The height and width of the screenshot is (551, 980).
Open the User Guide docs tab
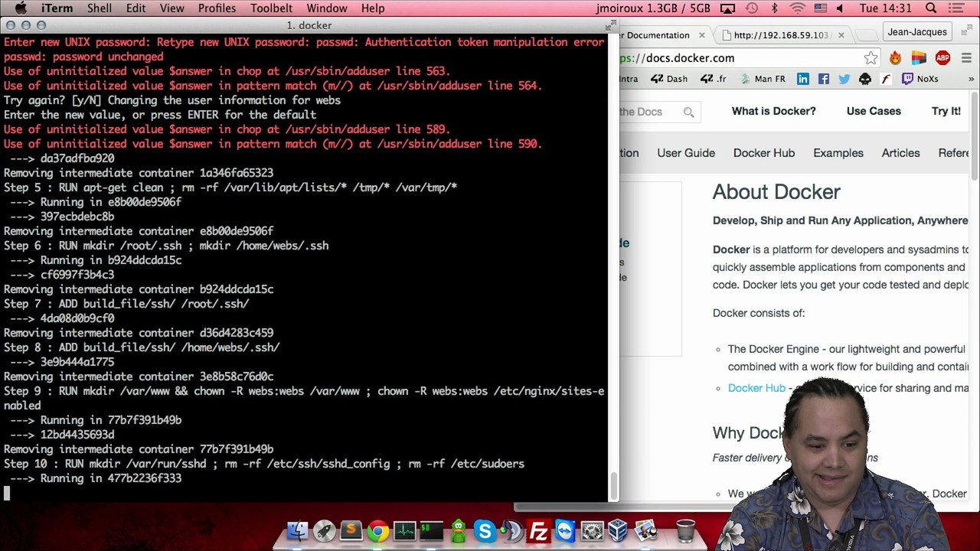point(686,153)
